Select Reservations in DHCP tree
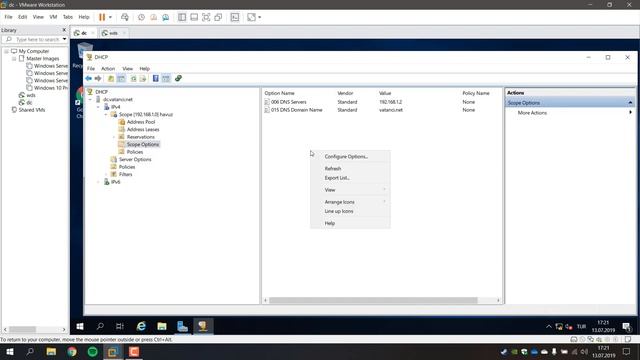This screenshot has width=640, height=360. [140, 137]
